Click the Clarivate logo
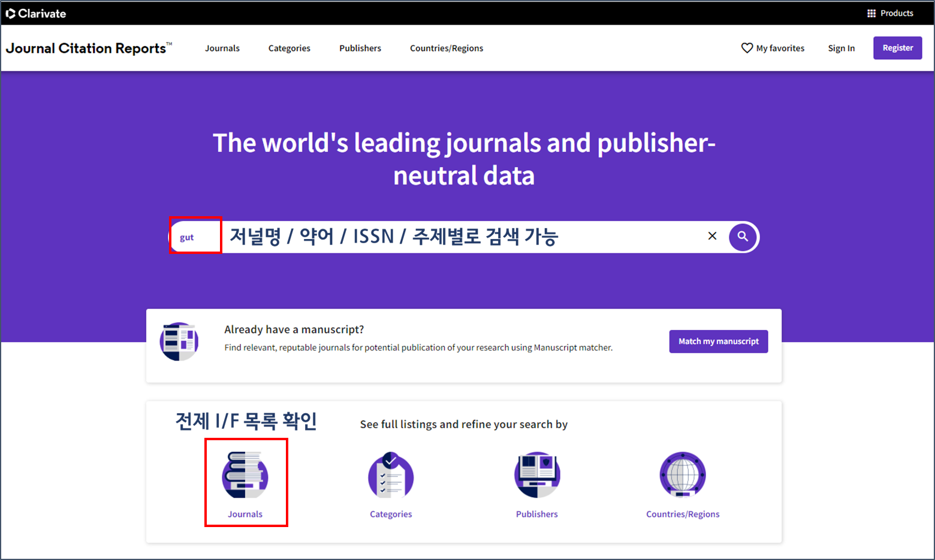Screen dimensions: 935x560 (x=36, y=13)
